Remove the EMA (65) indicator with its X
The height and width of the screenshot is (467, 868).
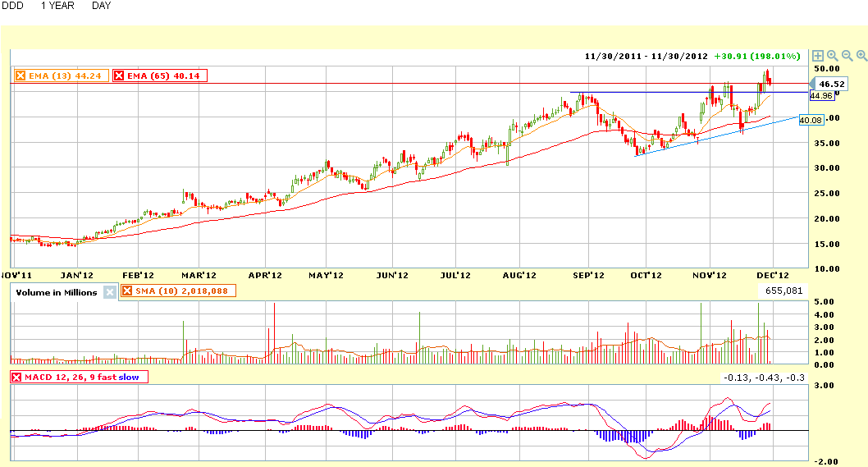click(x=118, y=76)
